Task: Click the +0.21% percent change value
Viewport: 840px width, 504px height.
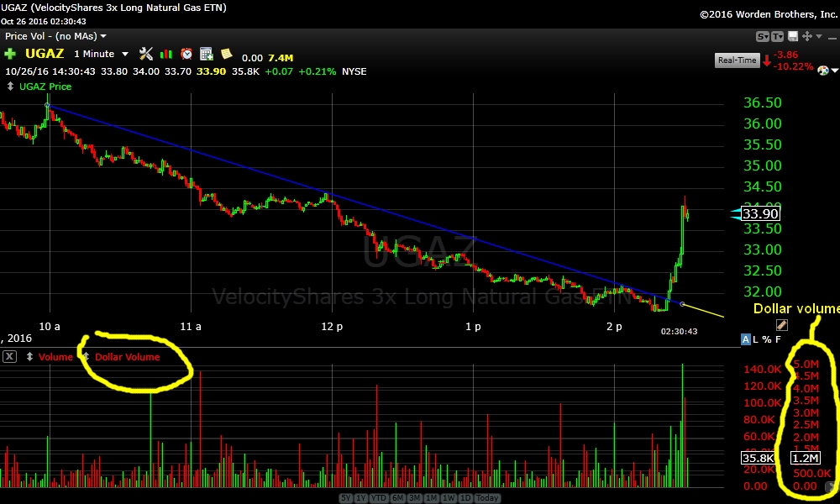Action: [x=318, y=71]
